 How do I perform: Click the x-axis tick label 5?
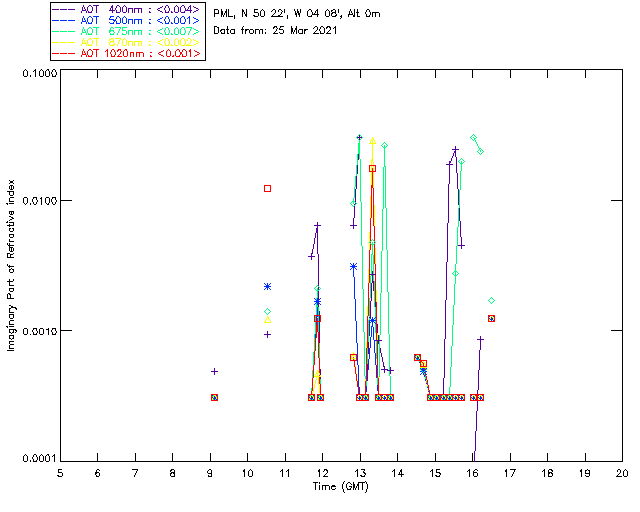pyautogui.click(x=60, y=473)
